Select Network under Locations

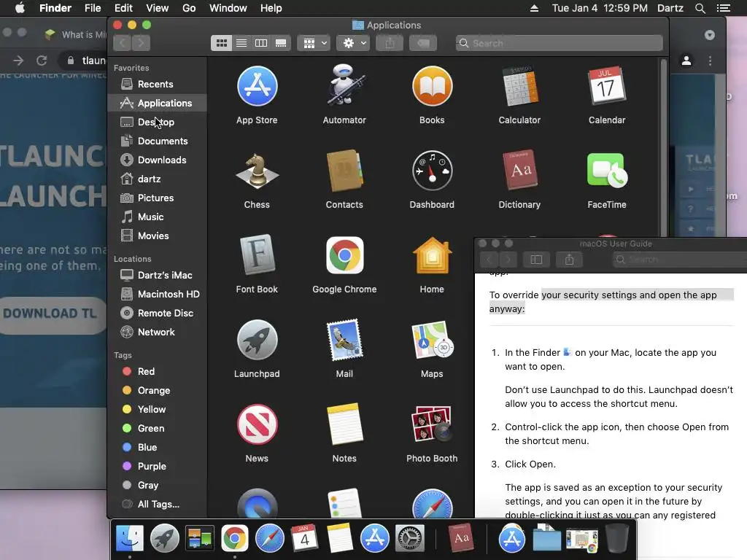(x=157, y=332)
